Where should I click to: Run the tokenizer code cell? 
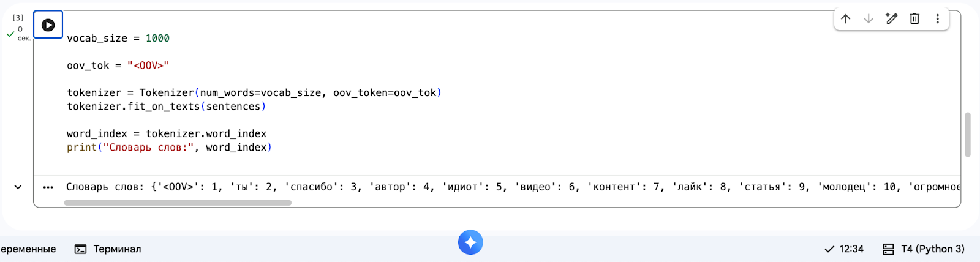[x=48, y=25]
